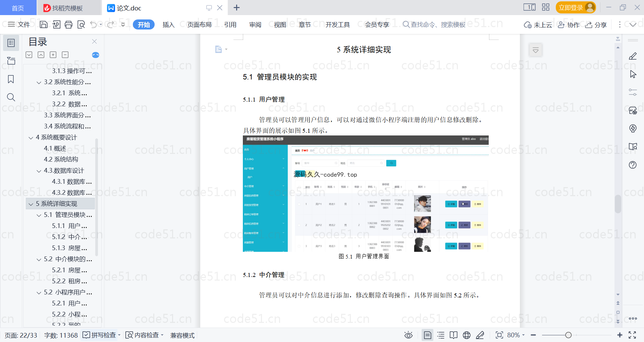Open the help question mark icon

[633, 165]
